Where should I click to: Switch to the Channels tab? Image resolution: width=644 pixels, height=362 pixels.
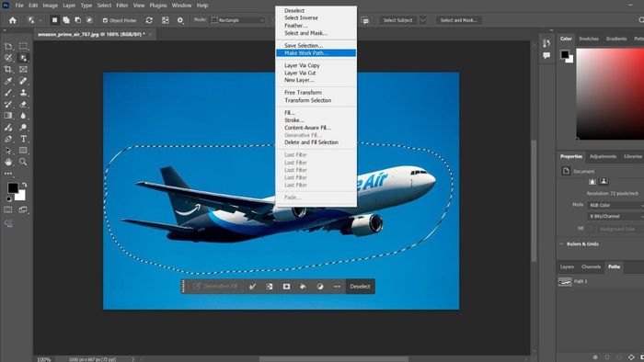pyautogui.click(x=591, y=266)
